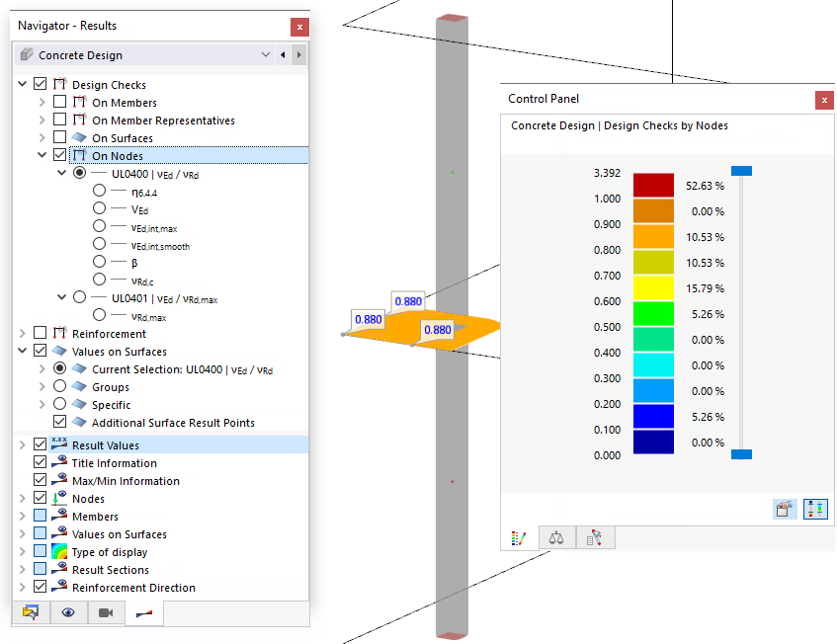
Task: Collapse the On Nodes node
Action: pos(42,155)
